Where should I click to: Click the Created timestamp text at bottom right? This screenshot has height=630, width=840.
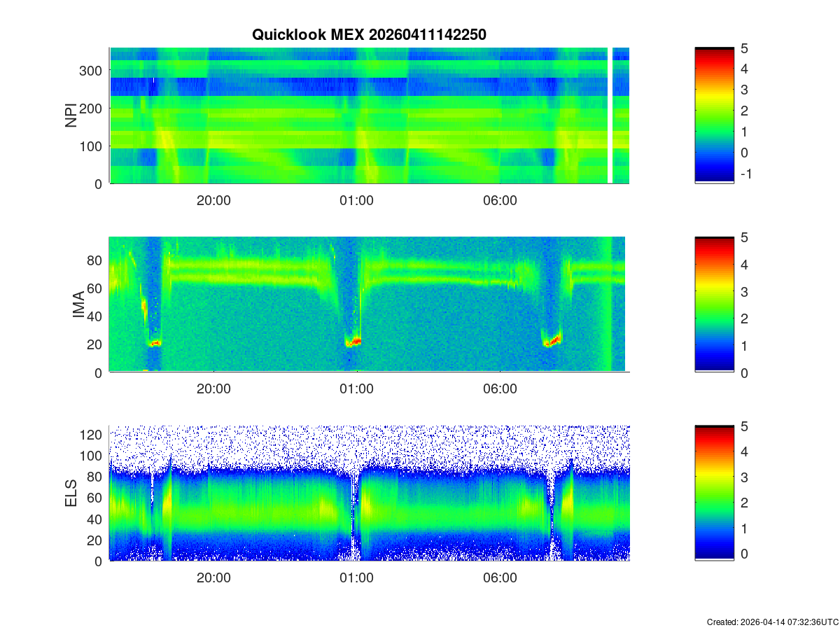(x=772, y=622)
